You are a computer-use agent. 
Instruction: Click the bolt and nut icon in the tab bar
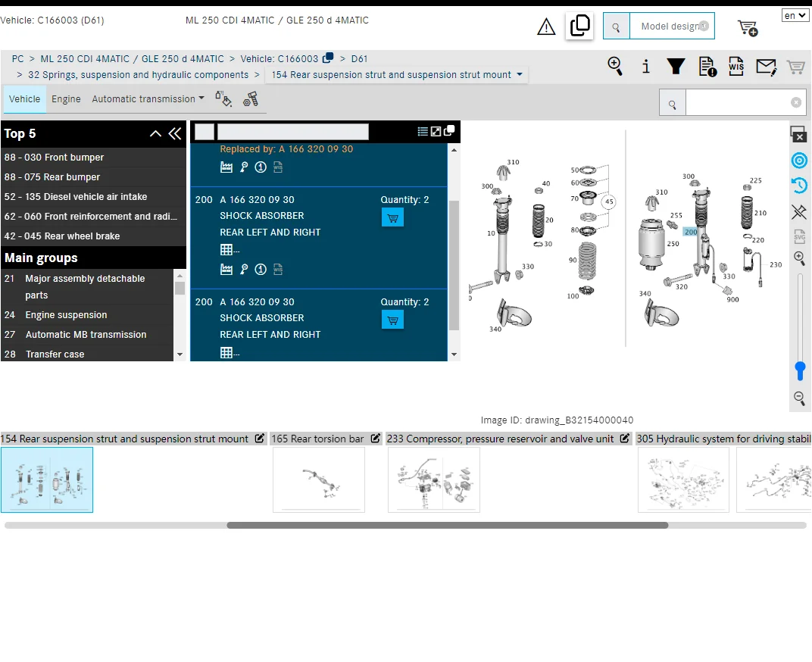tap(251, 99)
